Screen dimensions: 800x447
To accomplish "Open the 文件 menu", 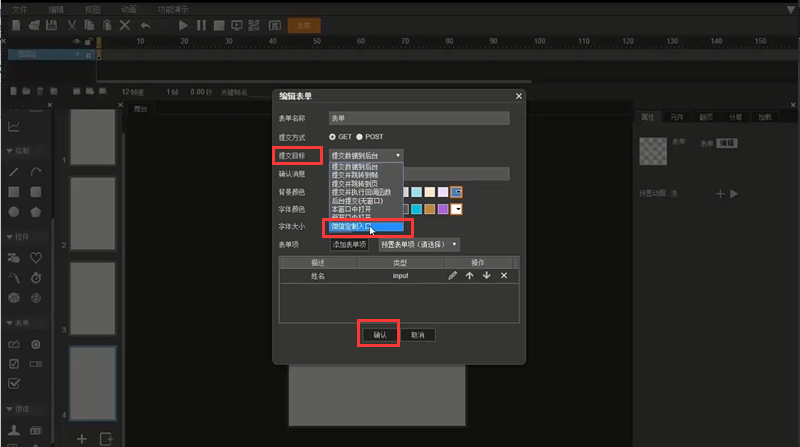I will click(x=19, y=10).
